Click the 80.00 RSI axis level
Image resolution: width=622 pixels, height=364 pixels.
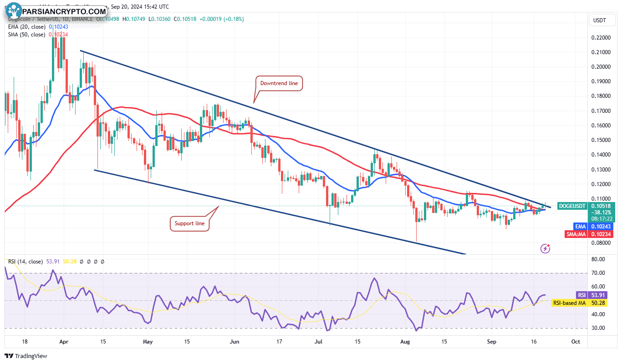(x=599, y=259)
